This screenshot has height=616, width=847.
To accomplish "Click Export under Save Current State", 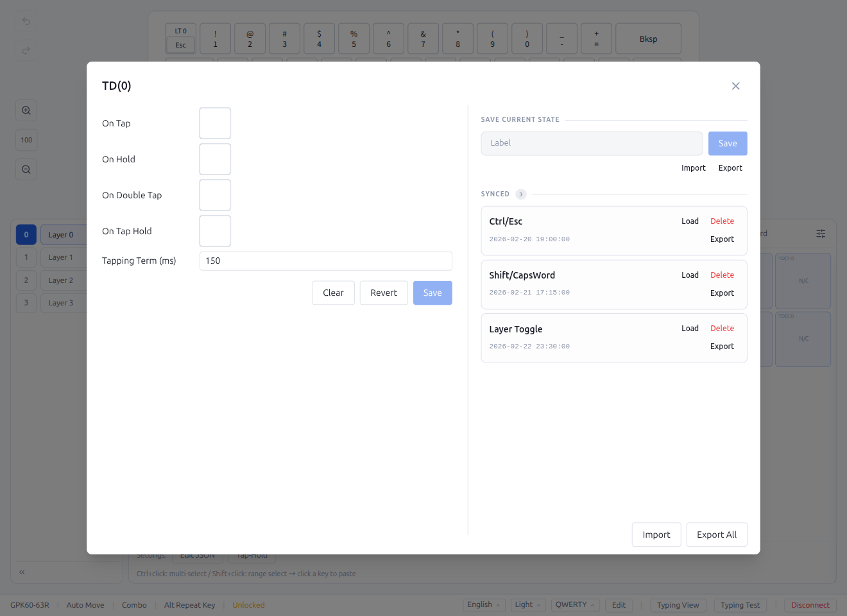I will [730, 168].
